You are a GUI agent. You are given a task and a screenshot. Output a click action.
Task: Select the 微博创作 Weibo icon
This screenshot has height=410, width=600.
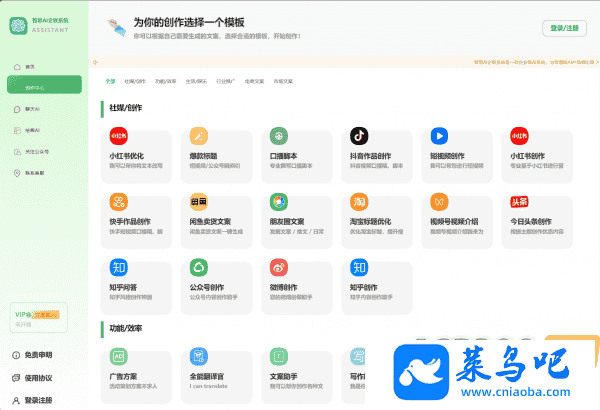[x=279, y=267]
